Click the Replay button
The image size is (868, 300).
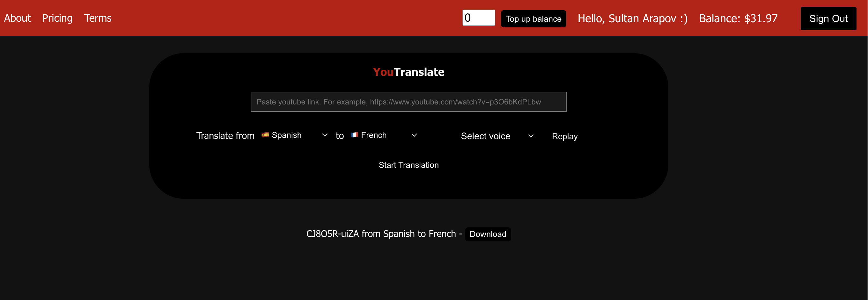[x=564, y=136]
